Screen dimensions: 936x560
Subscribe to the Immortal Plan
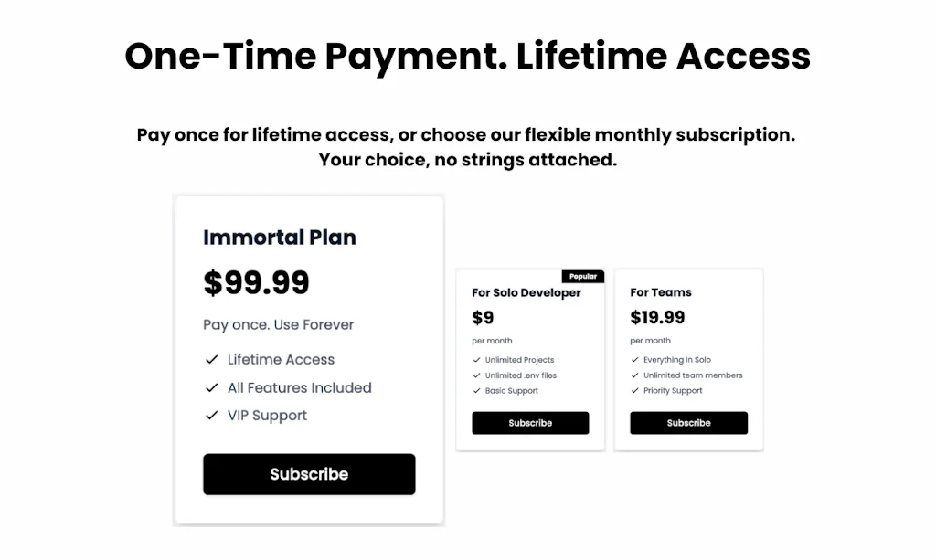309,474
